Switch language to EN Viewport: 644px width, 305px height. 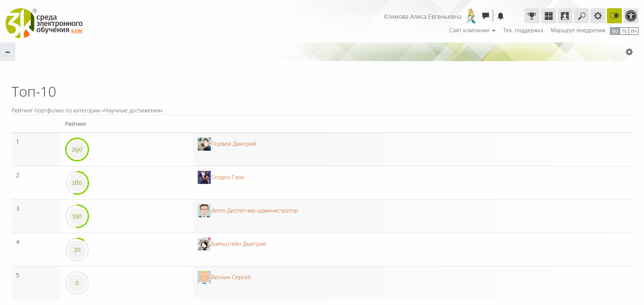(634, 31)
